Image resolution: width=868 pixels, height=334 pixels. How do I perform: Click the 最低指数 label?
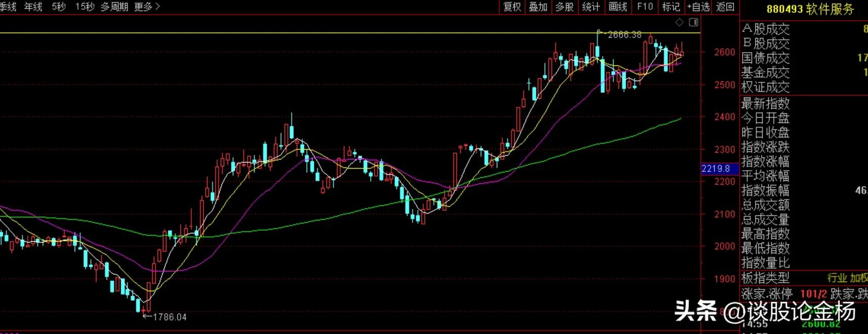tap(766, 248)
